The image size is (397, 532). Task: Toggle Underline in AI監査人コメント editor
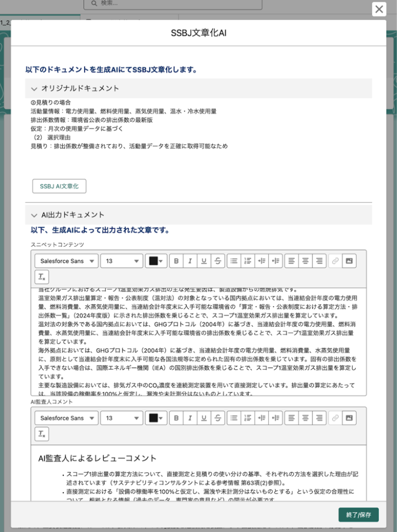pyautogui.click(x=204, y=418)
